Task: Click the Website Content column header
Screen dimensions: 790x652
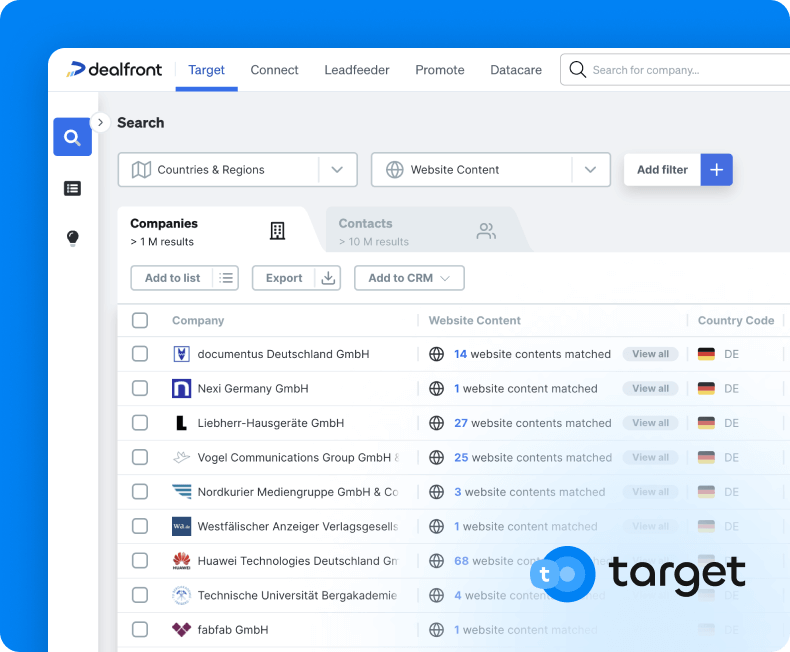Action: point(475,320)
